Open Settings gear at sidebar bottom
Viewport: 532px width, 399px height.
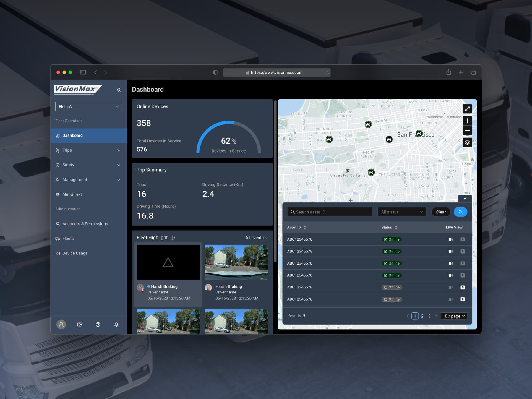(x=80, y=324)
